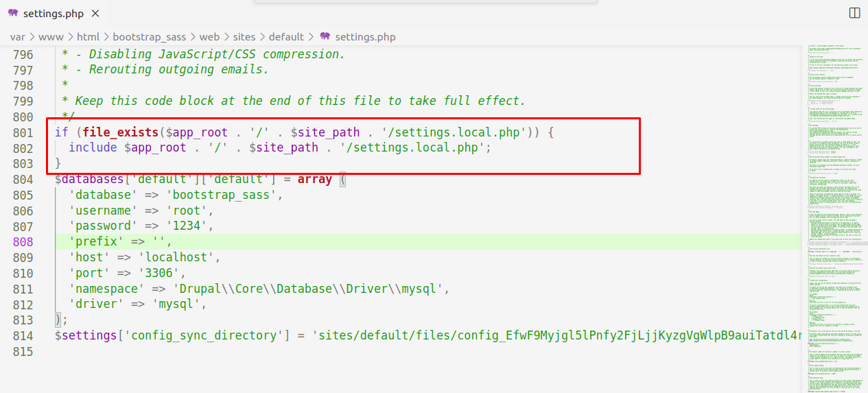Viewport: 868px width, 393px height.
Task: Open 'bootstrap_sass' breadcrumb folder
Action: (150, 37)
